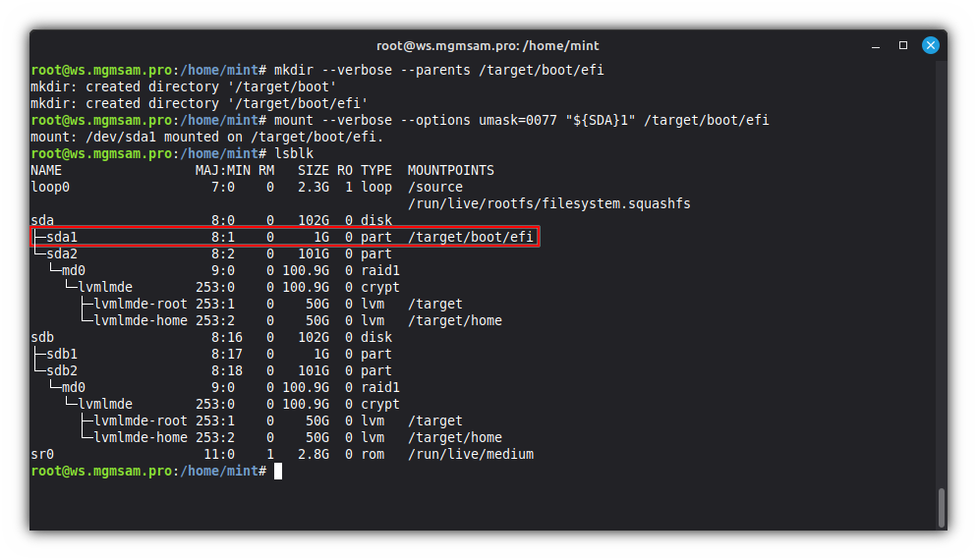Maximize the terminal window
This screenshot has width=977, height=560.
coord(903,45)
